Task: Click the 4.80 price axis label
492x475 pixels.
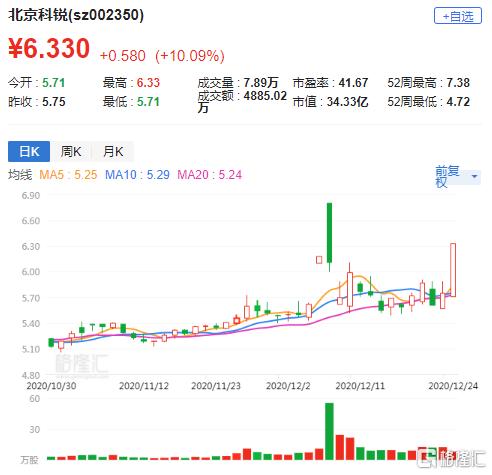Action: (31, 376)
